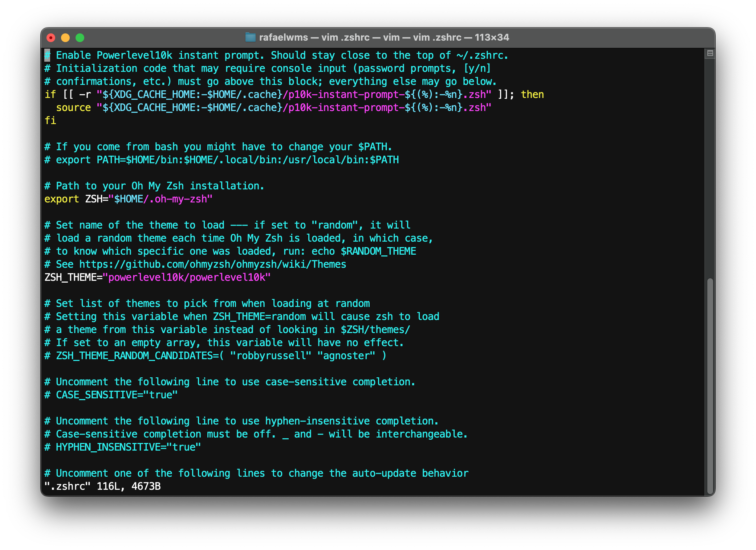Click the '# CASE_SENSITIVE="true"' line

click(x=111, y=395)
